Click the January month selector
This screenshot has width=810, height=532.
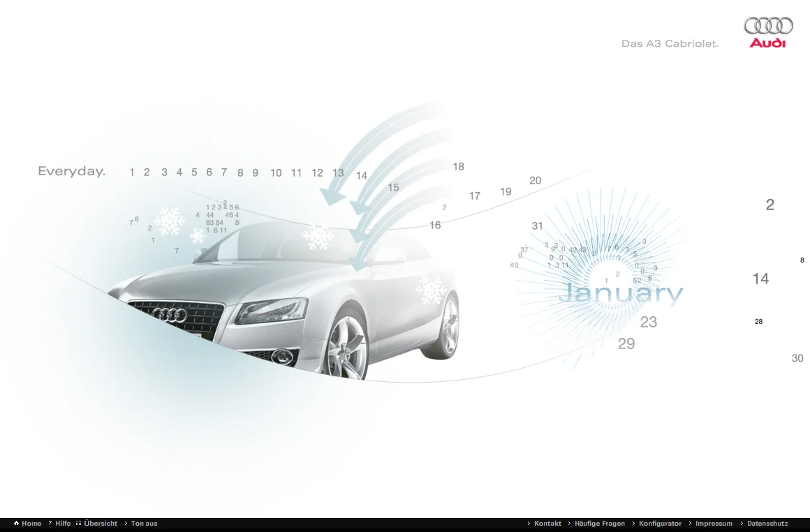623,293
